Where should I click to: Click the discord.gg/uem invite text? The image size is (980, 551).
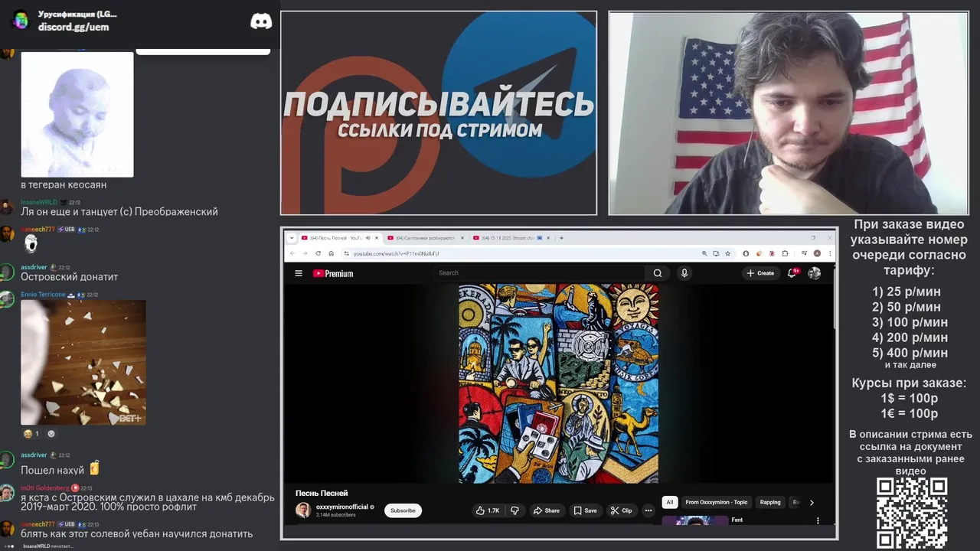[x=73, y=27]
